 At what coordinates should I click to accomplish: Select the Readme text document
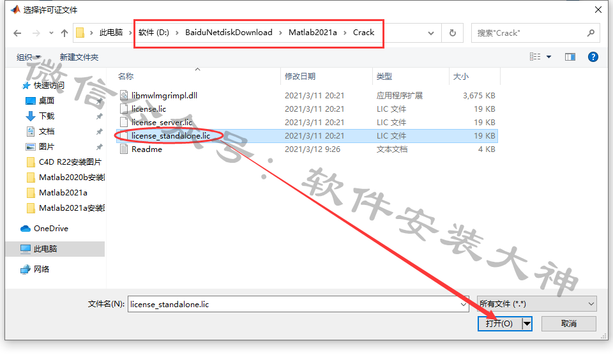click(147, 149)
